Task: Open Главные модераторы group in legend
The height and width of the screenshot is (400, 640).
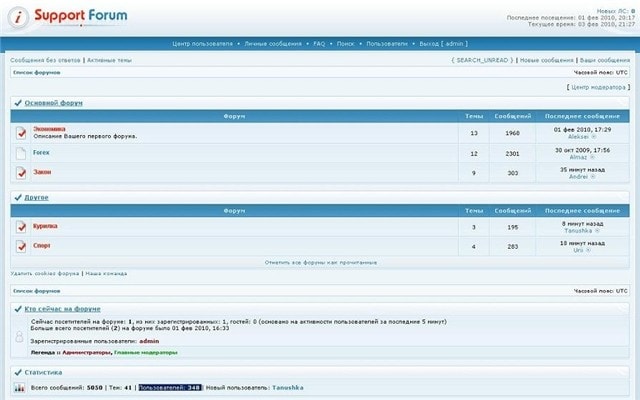Action: (x=146, y=352)
